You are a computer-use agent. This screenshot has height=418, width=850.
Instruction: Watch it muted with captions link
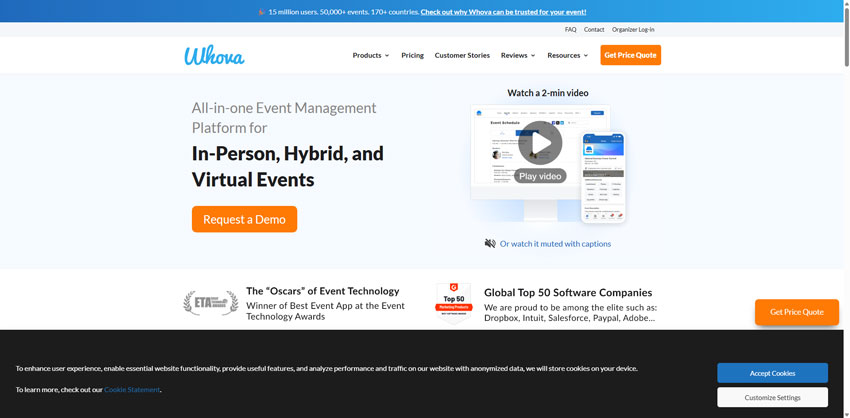click(555, 244)
